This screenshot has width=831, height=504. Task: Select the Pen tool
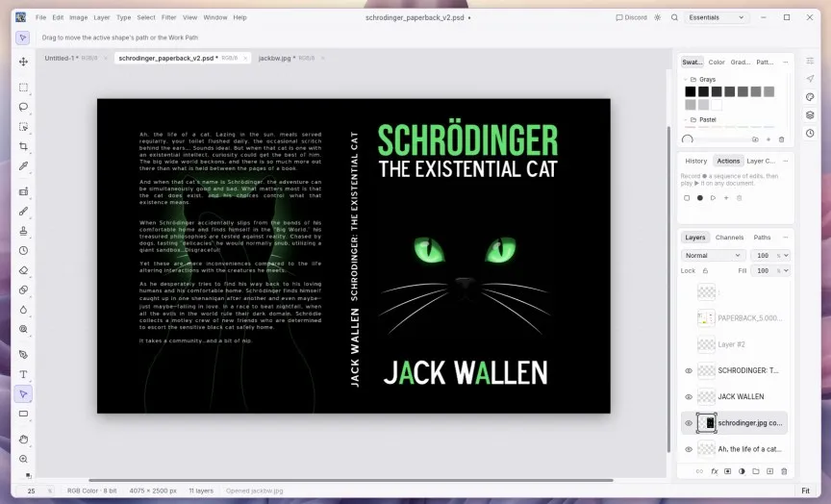pos(23,355)
